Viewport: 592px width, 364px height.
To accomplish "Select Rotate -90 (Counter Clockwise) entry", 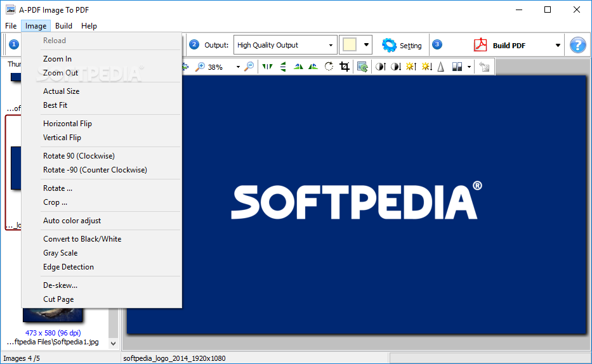I will coord(102,170).
